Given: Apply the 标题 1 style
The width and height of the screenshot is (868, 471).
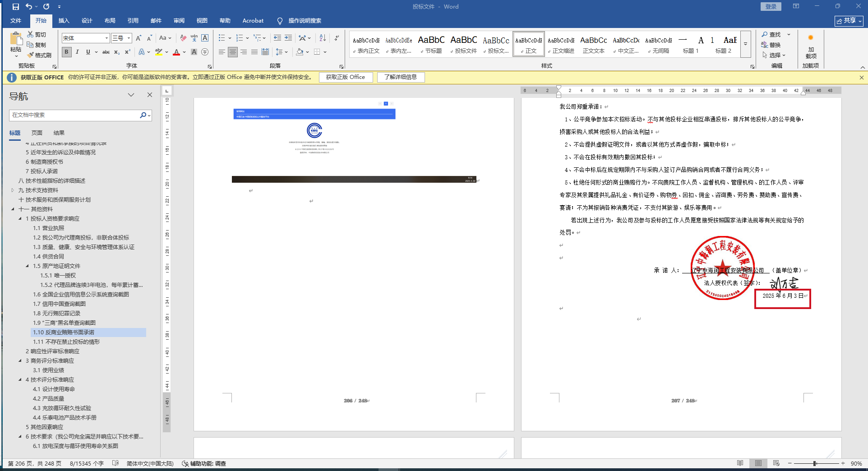Looking at the screenshot, I should pos(691,45).
